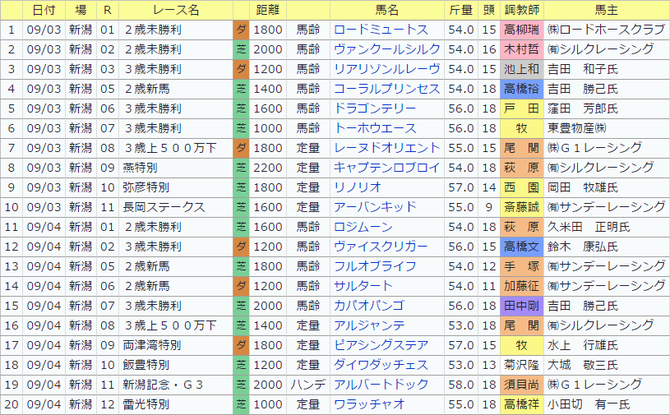The image size is (670, 415).
Task: Open horse link ワラッチャオ
Action: [x=369, y=404]
